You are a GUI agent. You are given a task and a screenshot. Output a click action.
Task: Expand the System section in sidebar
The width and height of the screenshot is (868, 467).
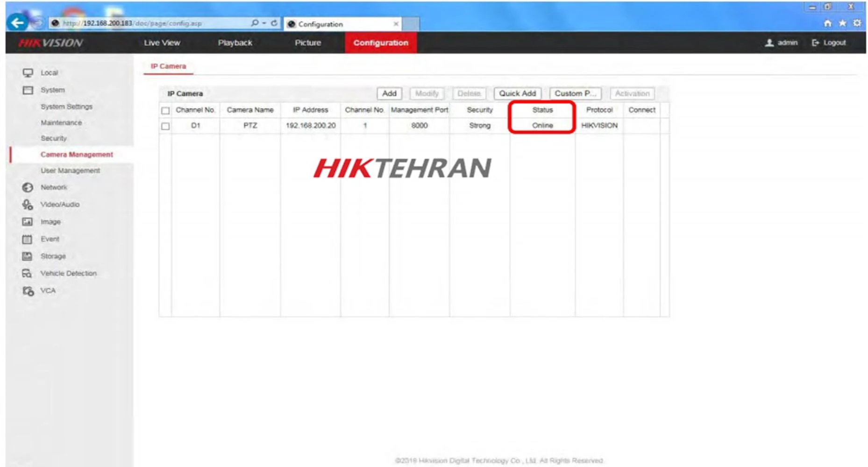click(53, 90)
